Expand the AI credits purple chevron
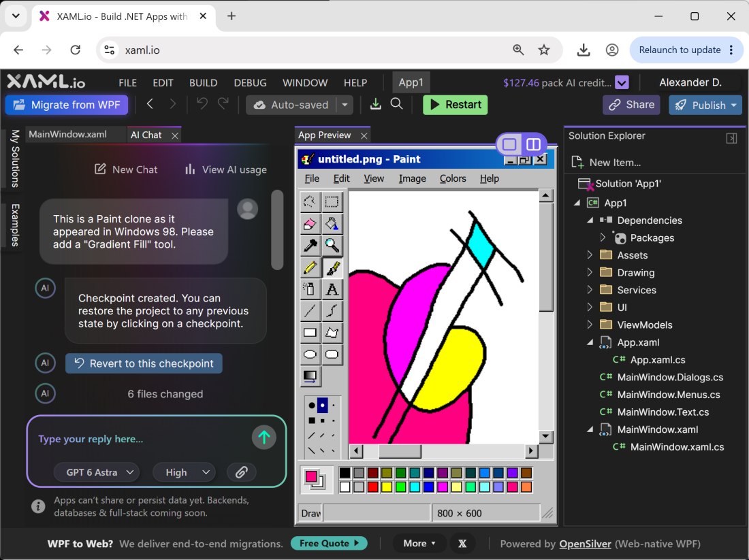 point(622,82)
